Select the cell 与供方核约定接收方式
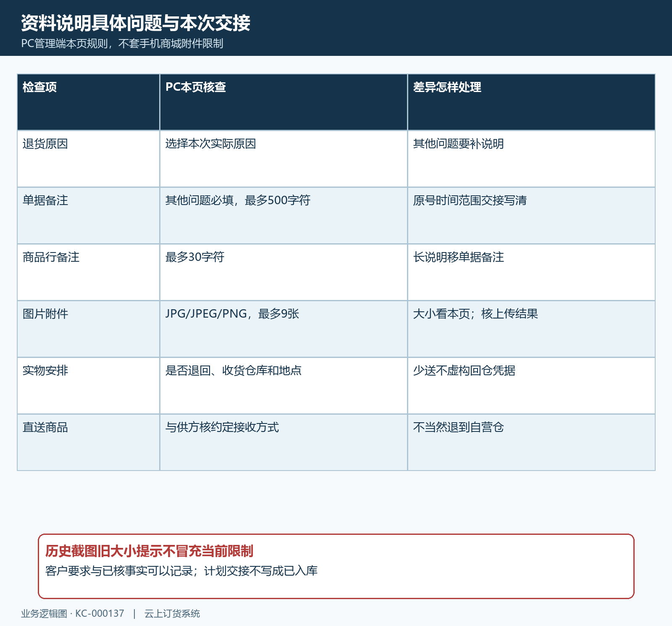 (x=283, y=442)
